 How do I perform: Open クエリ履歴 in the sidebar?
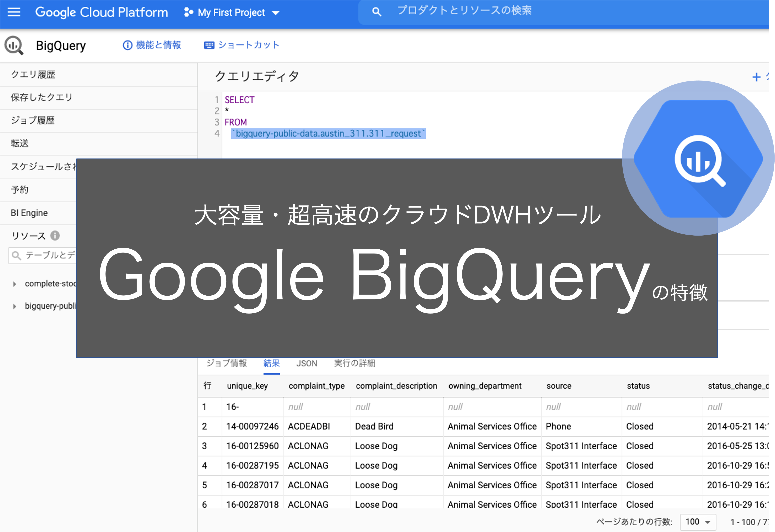(x=33, y=74)
